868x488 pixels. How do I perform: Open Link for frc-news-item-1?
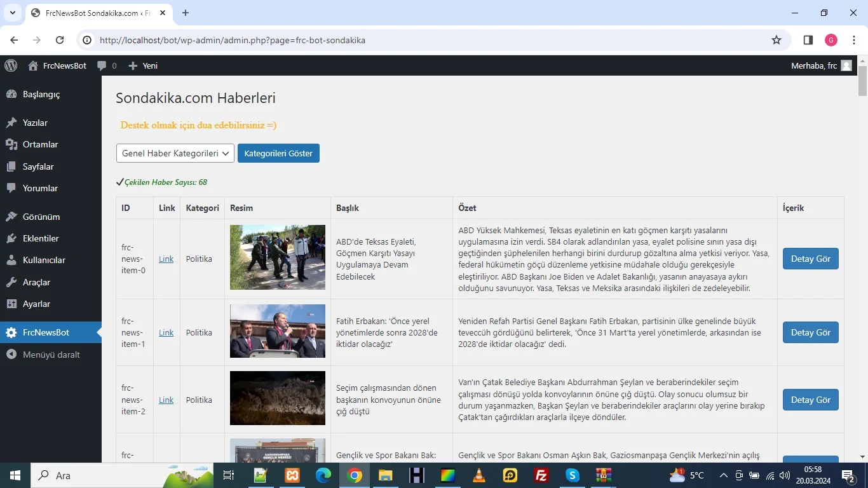pyautogui.click(x=166, y=333)
